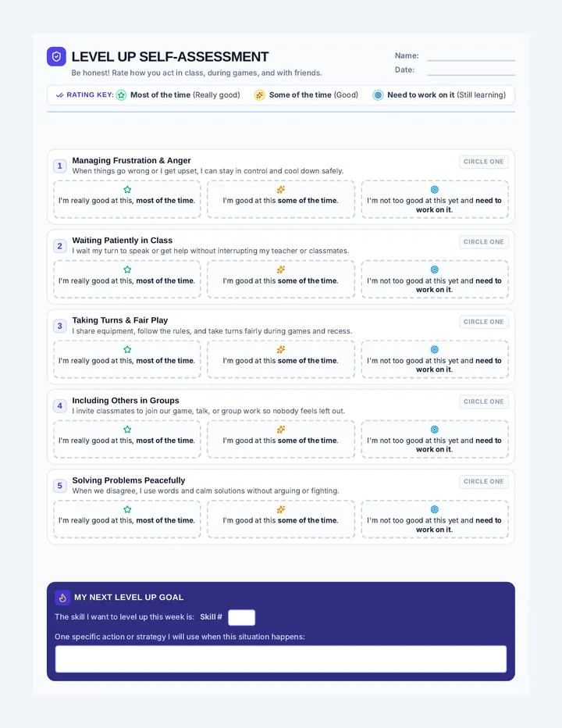Choose 'some of the time' for Solving Problems Peacefully

281,519
